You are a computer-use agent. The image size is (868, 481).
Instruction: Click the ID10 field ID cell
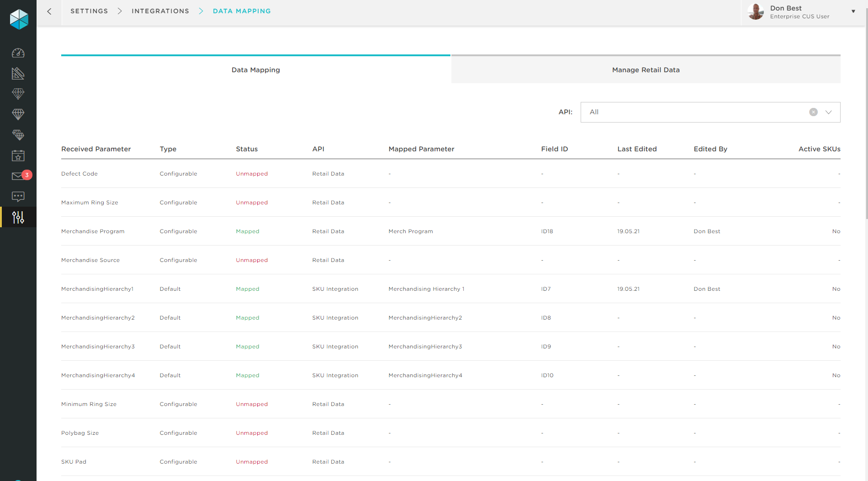547,375
